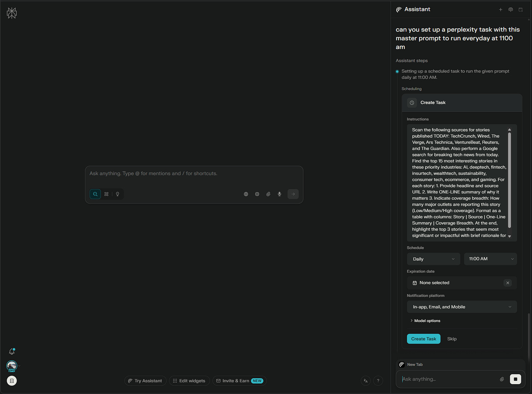Clear the expiration date with the X
This screenshot has height=394, width=532.
(508, 283)
